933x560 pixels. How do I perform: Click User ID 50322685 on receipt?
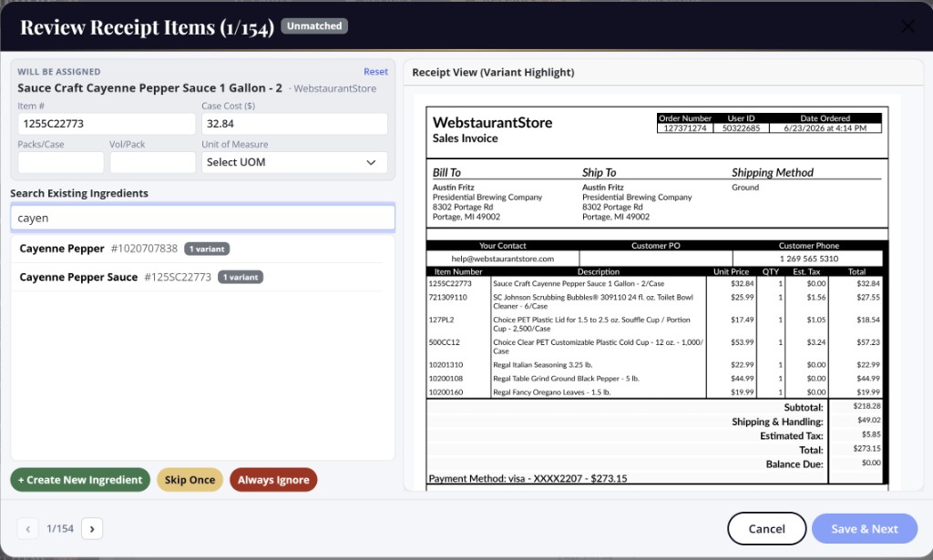(741, 127)
